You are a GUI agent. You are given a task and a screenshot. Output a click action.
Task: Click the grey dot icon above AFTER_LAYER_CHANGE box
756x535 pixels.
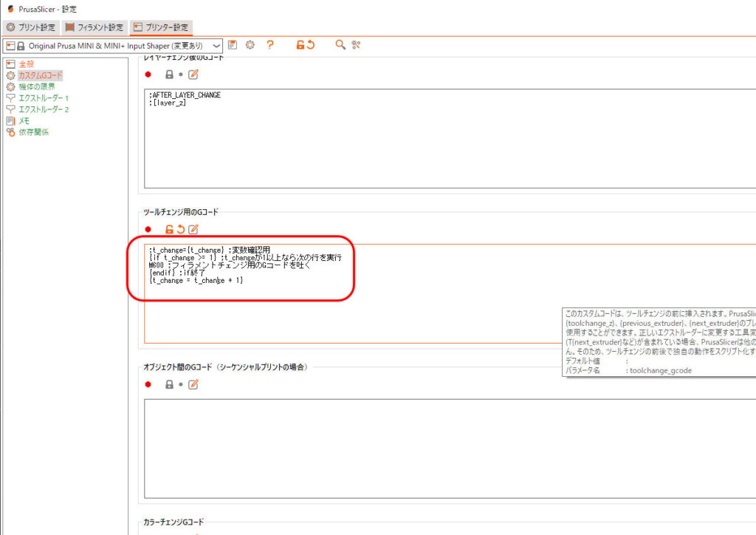coord(181,75)
